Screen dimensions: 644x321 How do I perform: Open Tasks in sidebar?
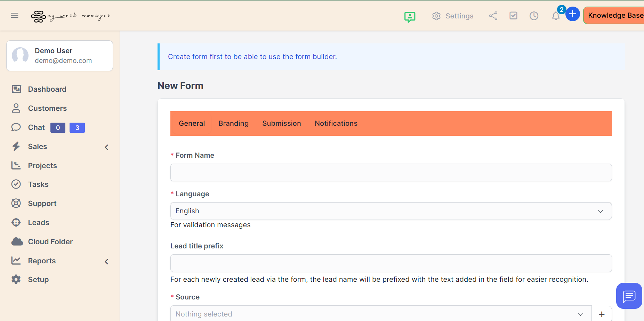pyautogui.click(x=38, y=184)
